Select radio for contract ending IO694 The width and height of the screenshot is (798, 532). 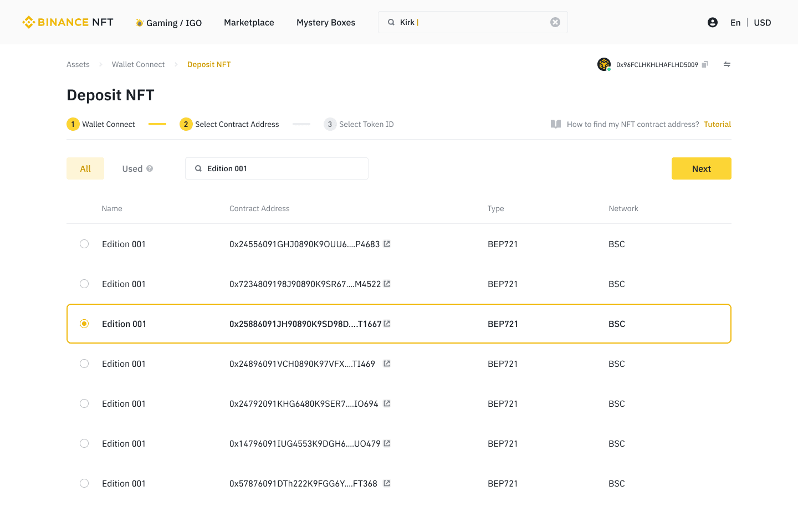[84, 403]
